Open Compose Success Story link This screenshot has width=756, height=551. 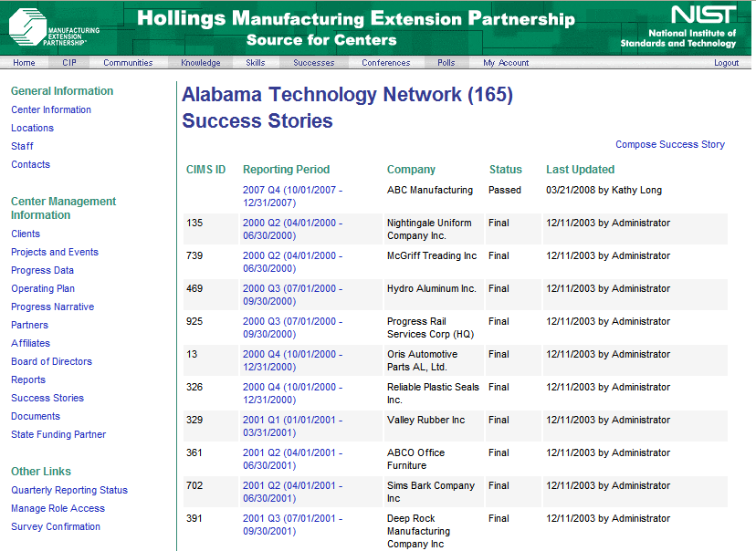click(x=670, y=144)
